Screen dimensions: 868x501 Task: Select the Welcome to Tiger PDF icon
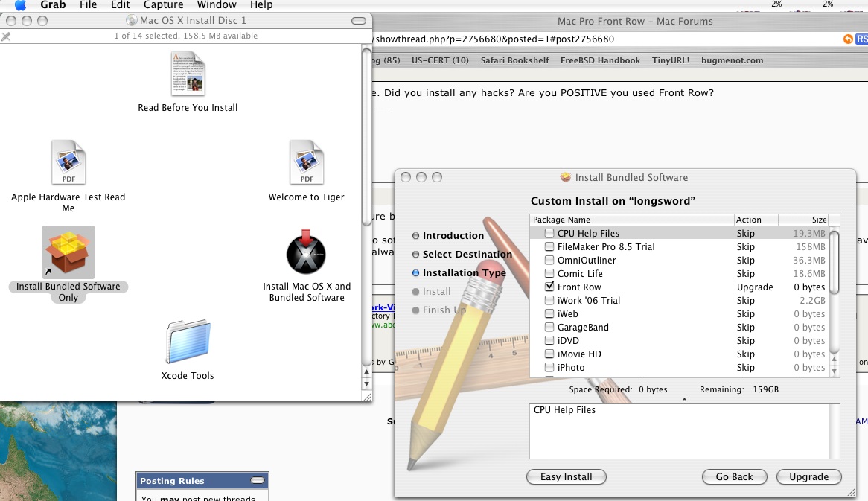pos(306,162)
